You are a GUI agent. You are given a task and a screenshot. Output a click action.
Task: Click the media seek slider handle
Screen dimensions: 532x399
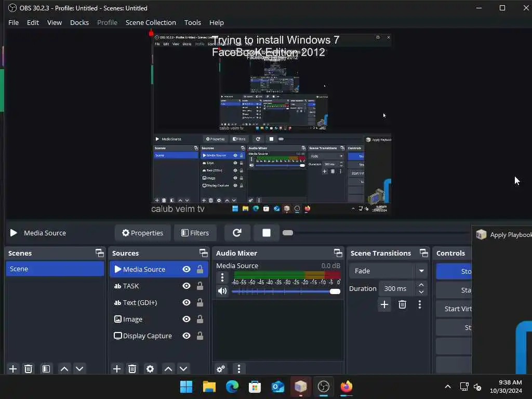coord(288,233)
